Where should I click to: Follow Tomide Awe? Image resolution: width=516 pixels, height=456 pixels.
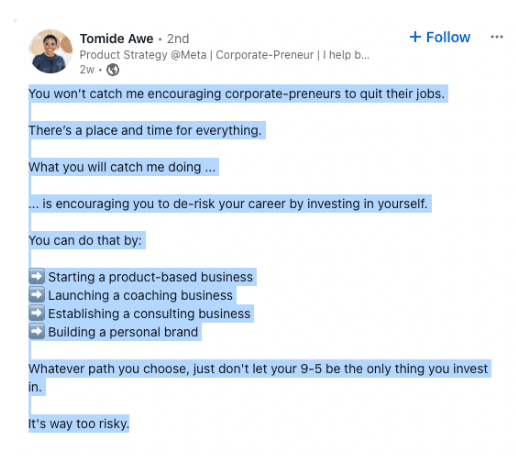[x=440, y=37]
